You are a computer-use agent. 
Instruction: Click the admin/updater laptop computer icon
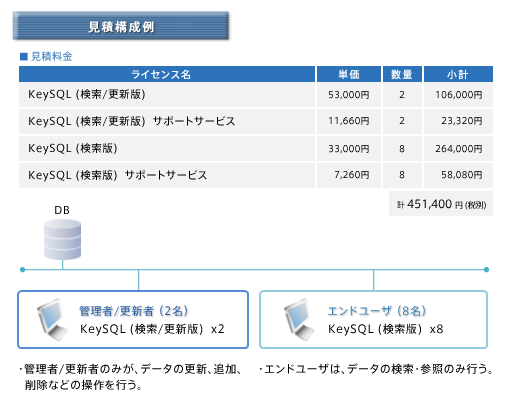(52, 319)
